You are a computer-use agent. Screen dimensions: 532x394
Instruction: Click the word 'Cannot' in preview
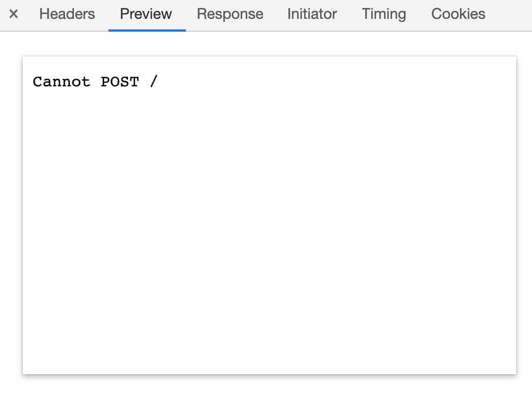point(62,82)
